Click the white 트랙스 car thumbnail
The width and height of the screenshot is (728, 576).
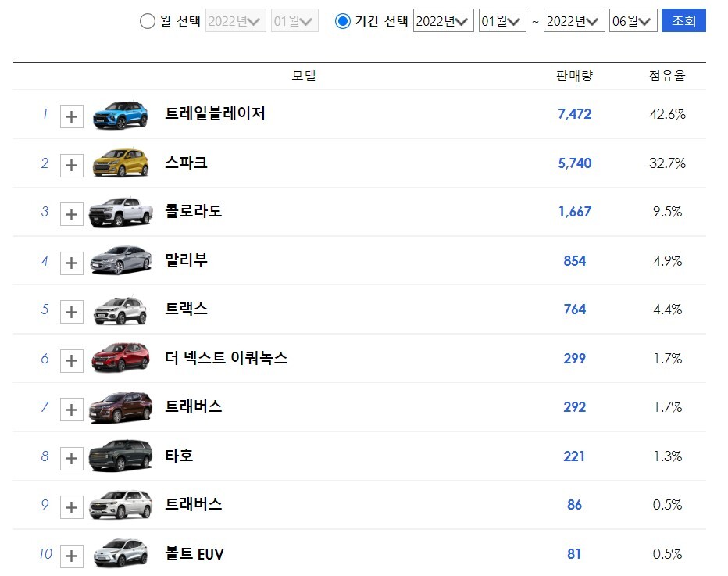[121, 309]
